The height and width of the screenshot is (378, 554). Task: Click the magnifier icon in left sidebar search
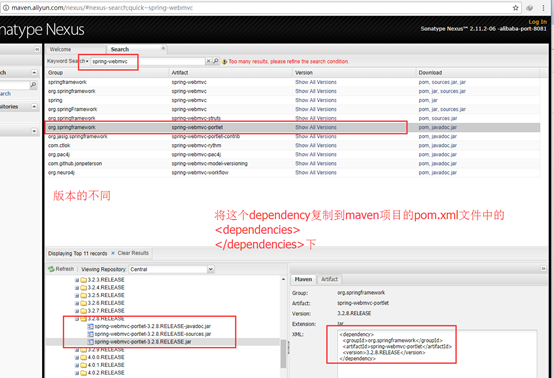pos(34,85)
